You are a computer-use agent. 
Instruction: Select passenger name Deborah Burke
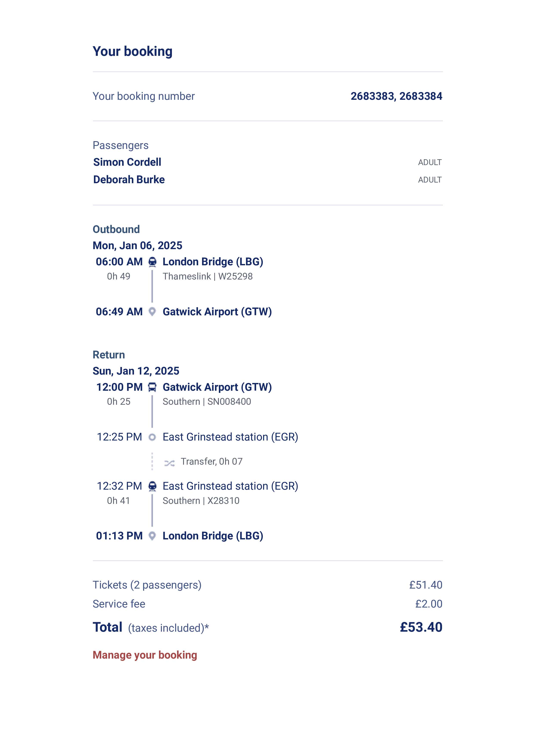click(129, 180)
